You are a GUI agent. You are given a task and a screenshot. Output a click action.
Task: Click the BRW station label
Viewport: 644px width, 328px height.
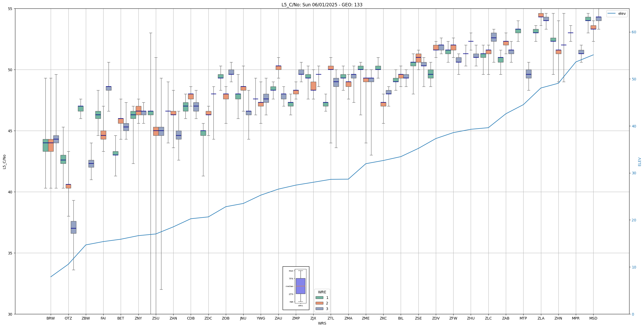coord(51,318)
